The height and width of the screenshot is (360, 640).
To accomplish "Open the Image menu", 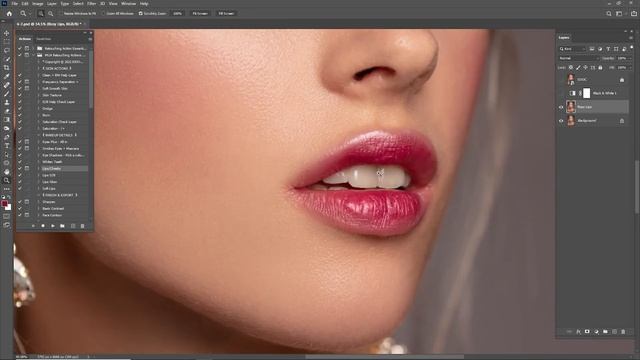I will point(38,4).
